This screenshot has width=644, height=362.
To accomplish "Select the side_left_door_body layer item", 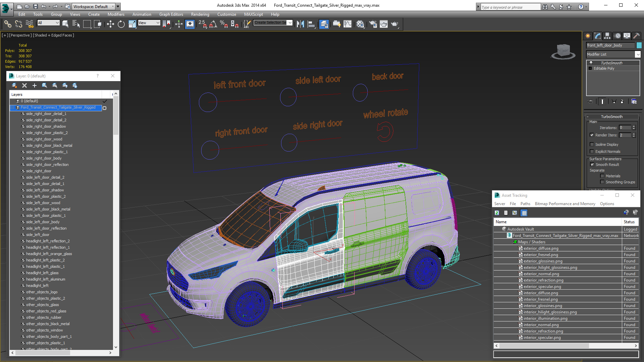I will coord(43,222).
